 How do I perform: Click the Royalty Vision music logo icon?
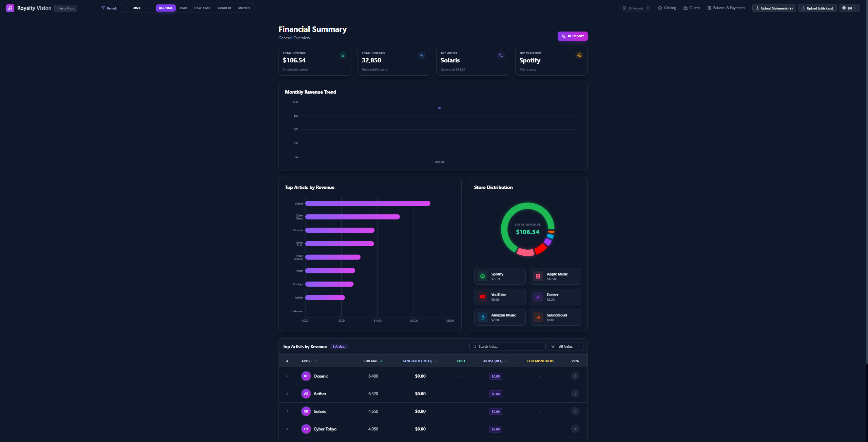tap(10, 8)
